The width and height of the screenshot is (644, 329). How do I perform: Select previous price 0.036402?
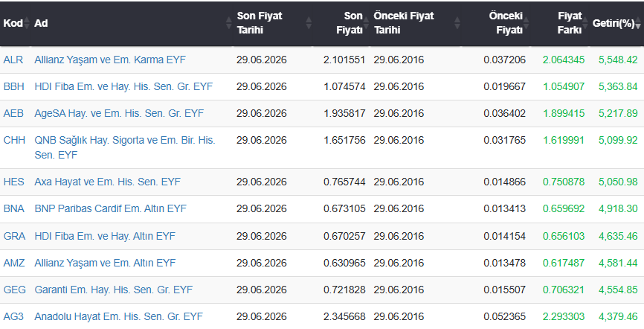(504, 113)
